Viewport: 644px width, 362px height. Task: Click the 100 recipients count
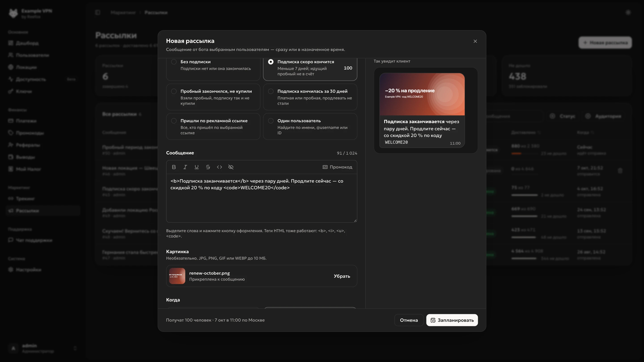[348, 68]
